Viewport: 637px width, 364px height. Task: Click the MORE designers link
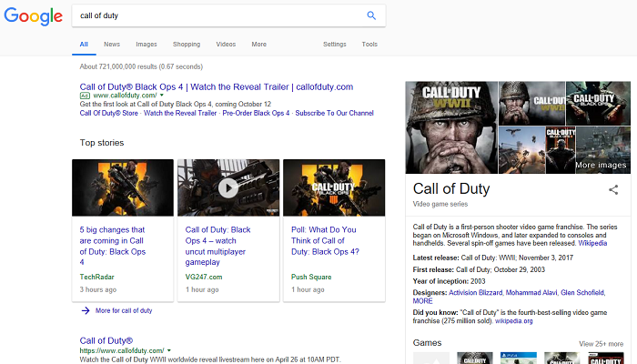click(422, 301)
